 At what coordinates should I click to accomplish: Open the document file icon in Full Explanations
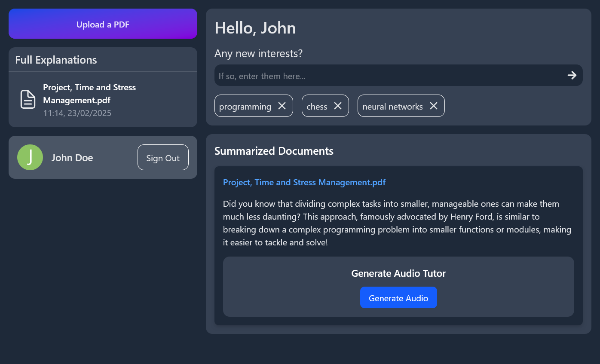(x=28, y=100)
